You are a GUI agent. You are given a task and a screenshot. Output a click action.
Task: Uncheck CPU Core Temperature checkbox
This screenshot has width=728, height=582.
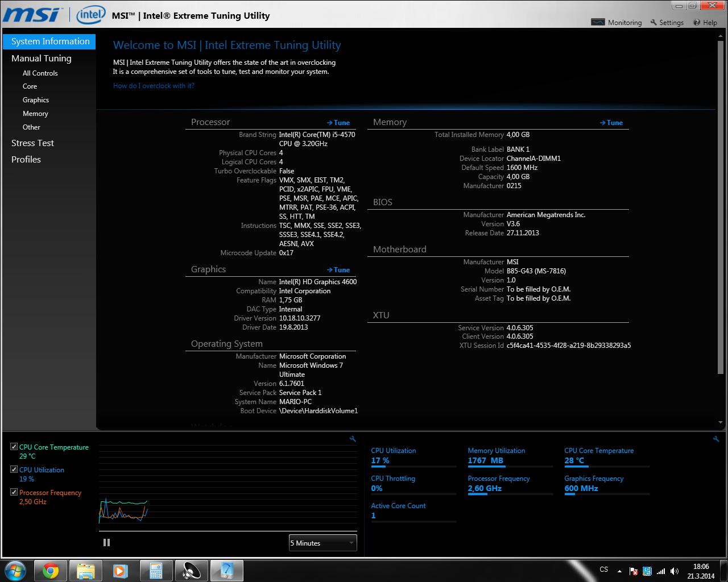[14, 447]
